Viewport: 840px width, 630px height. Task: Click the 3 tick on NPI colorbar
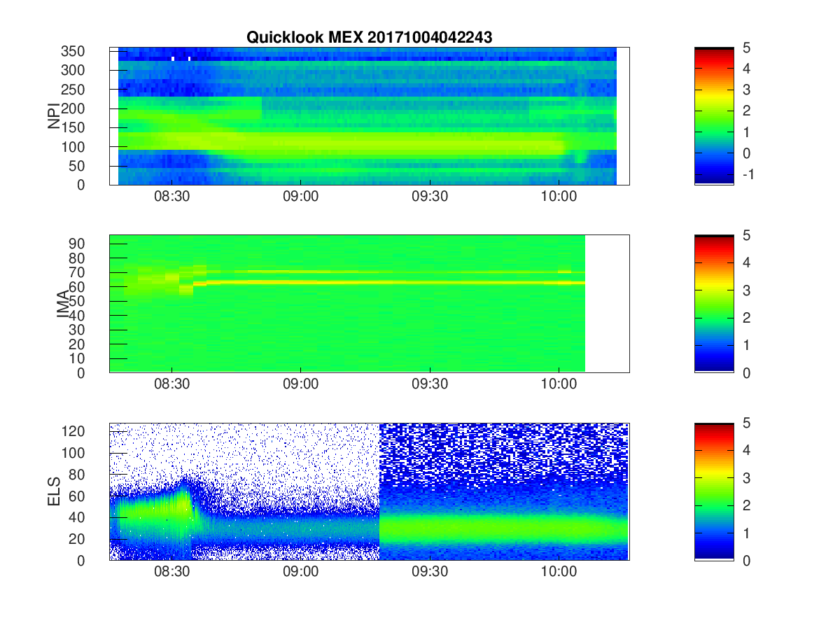(746, 90)
